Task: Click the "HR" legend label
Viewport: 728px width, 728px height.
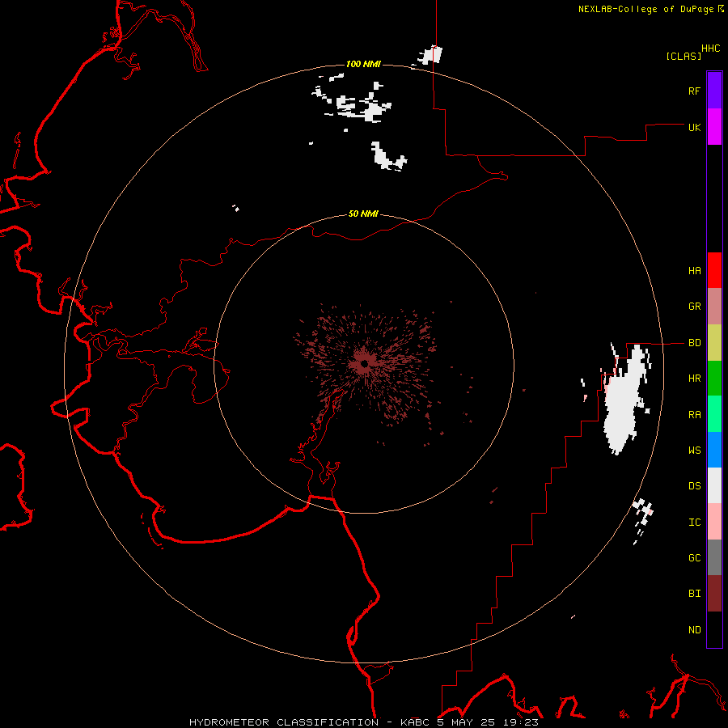Action: [x=694, y=379]
